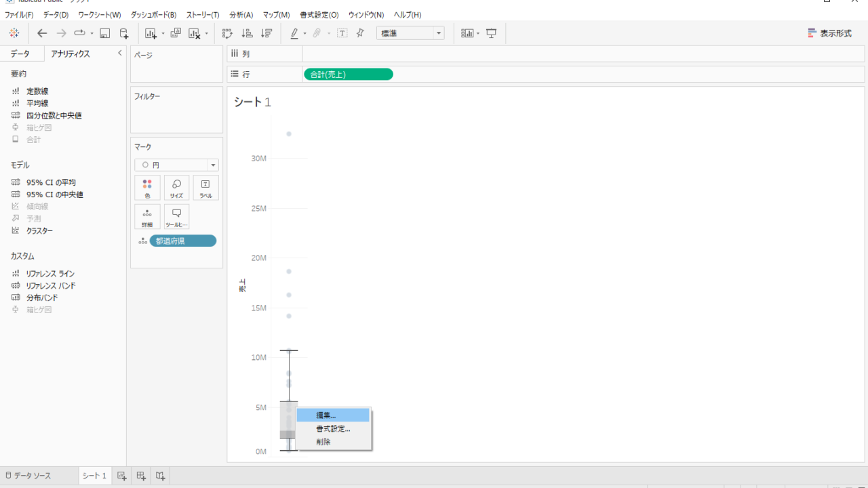The image size is (868, 488).
Task: Select the 都道府県 pill on Marks
Action: [183, 241]
